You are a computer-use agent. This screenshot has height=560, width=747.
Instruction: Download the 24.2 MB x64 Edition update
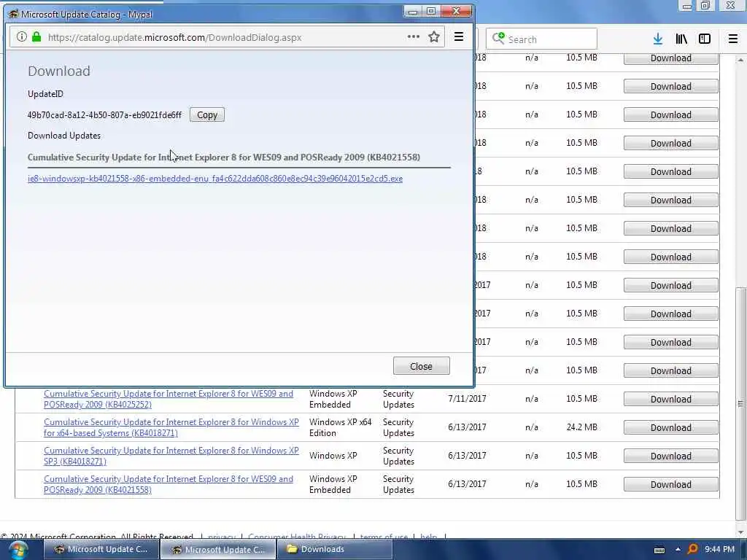click(671, 427)
